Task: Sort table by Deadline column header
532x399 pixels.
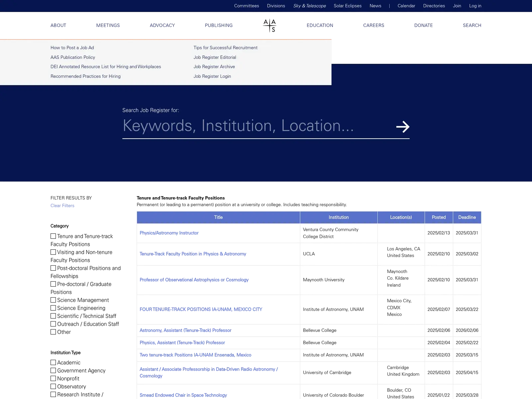Action: tap(467, 217)
